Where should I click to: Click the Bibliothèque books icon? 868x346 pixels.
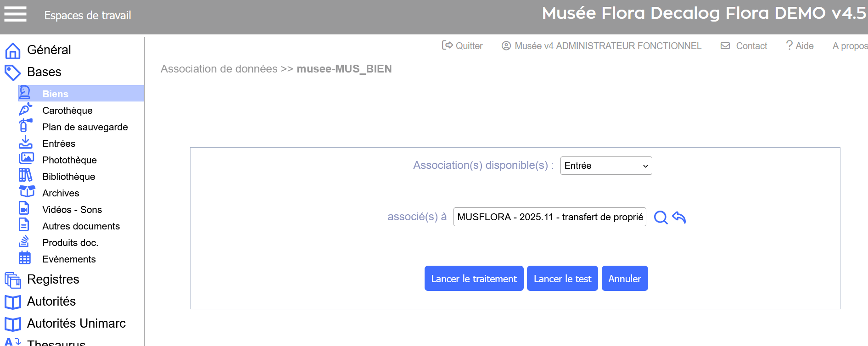[x=26, y=175]
